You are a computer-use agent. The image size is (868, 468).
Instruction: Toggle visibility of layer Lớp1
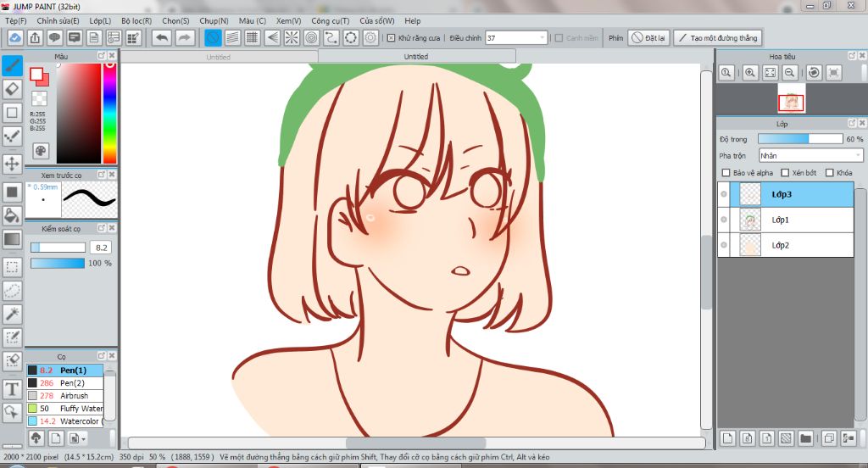(x=724, y=220)
